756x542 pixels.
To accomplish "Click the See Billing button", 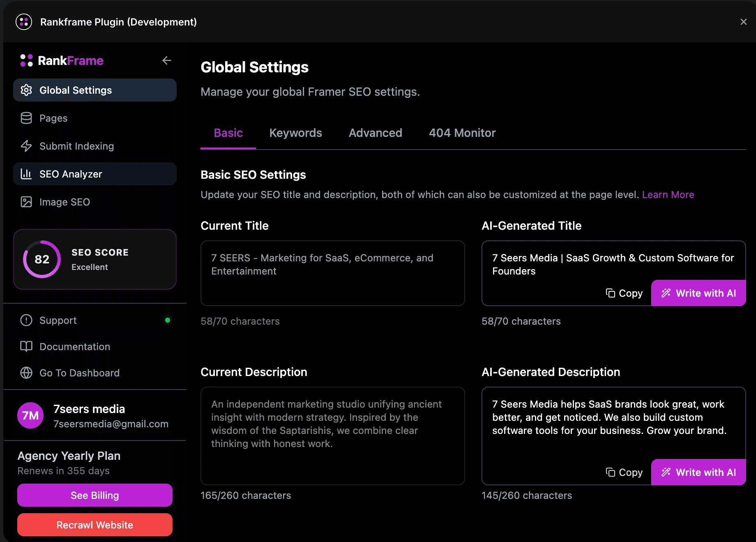I will 94,495.
